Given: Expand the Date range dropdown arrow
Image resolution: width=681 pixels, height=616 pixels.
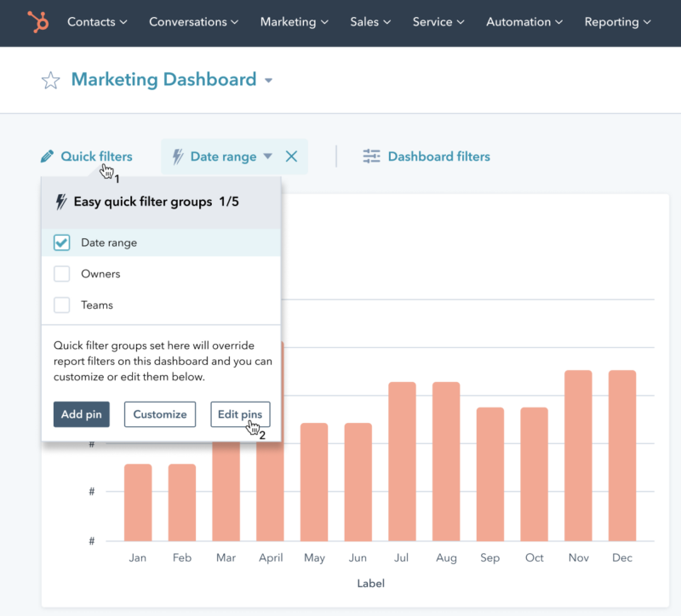Looking at the screenshot, I should pyautogui.click(x=267, y=157).
